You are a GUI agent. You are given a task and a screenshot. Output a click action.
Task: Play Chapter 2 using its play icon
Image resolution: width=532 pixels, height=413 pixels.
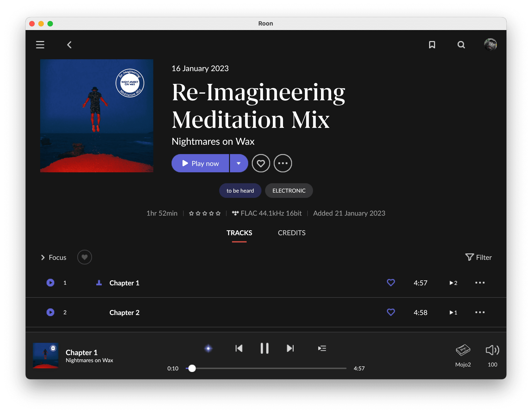click(50, 312)
